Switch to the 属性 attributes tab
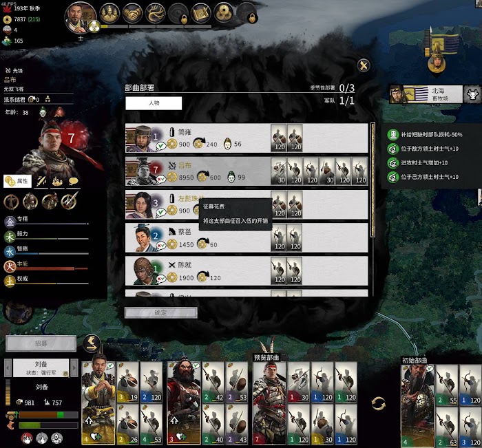Screen dimensions: 482x448 pos(17,181)
